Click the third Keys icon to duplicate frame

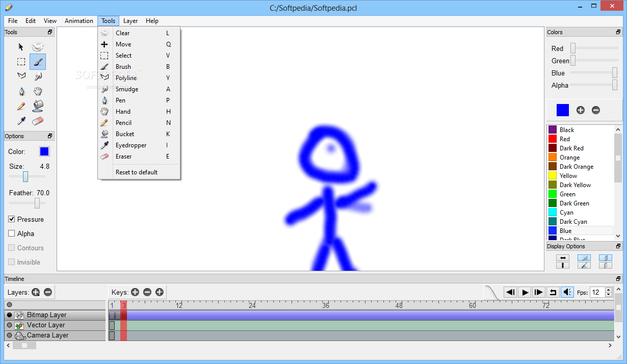coord(160,292)
